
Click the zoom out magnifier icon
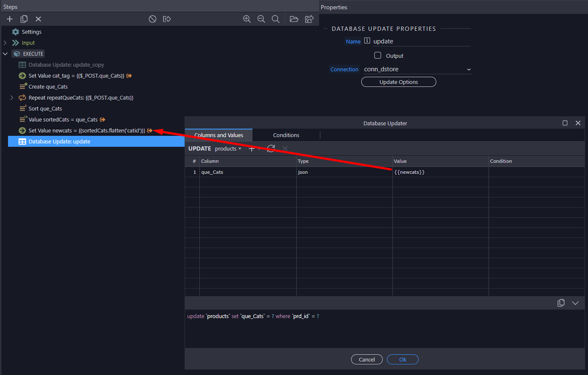click(261, 19)
